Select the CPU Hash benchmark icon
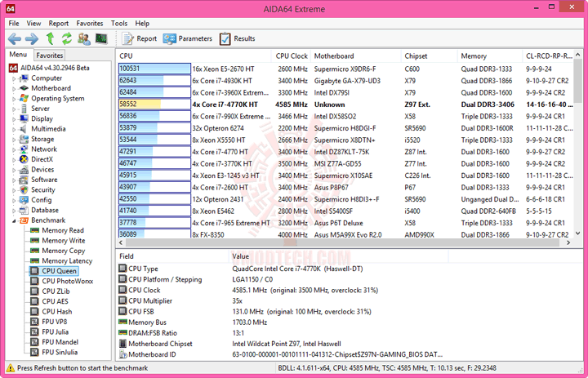Screen dimensions: 588x378 point(34,311)
